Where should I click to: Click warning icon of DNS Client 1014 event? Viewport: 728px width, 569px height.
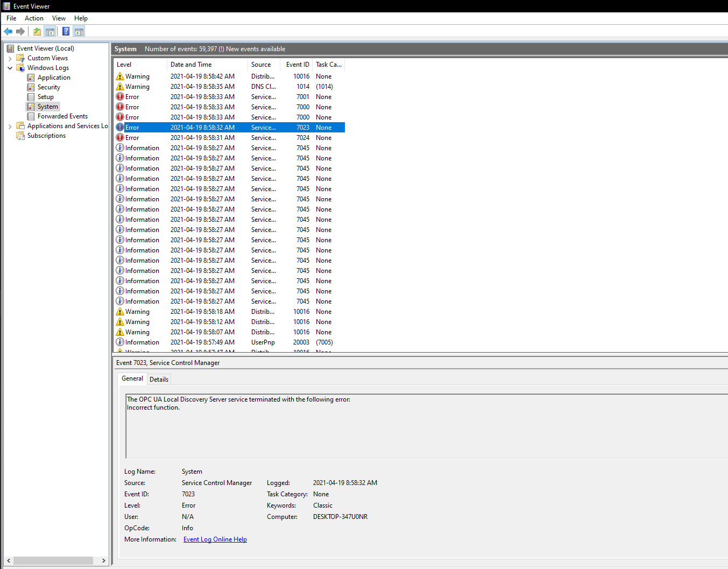(x=120, y=87)
